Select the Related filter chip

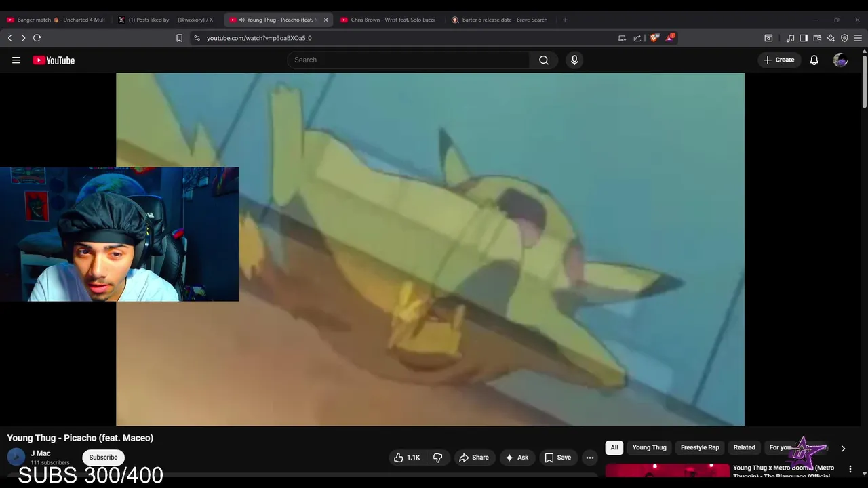(x=744, y=447)
